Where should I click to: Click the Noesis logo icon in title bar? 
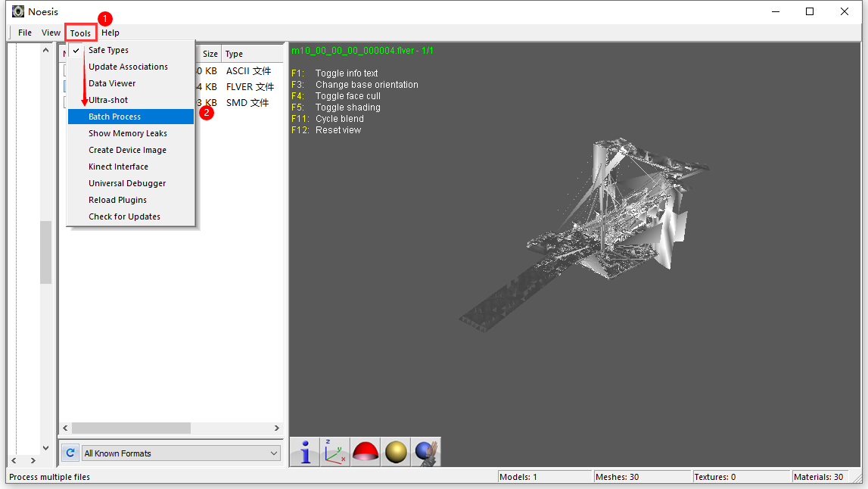coord(17,11)
